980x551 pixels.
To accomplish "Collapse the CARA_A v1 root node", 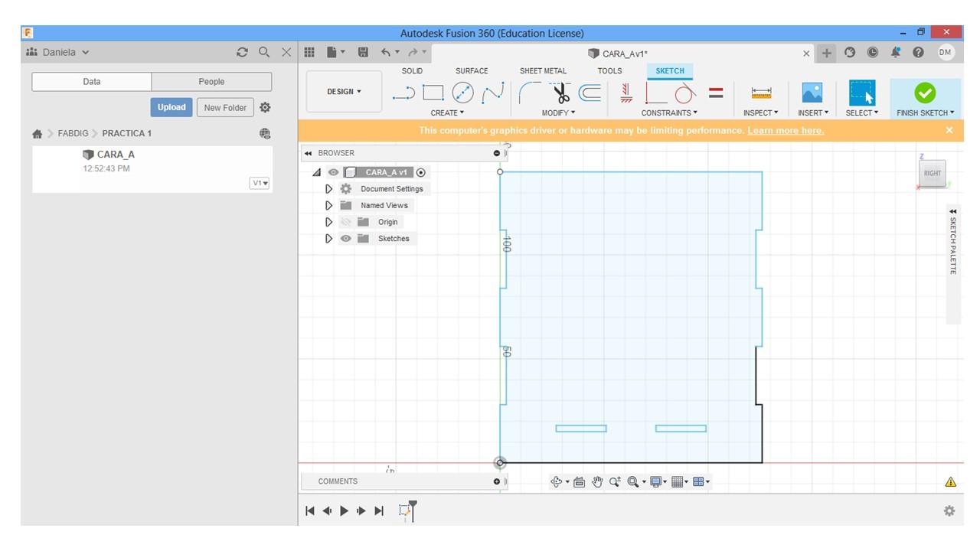I will [317, 173].
